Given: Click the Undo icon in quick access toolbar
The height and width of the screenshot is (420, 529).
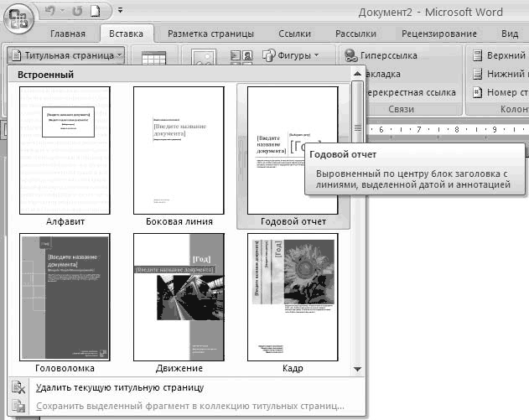Looking at the screenshot, I should pyautogui.click(x=49, y=12).
